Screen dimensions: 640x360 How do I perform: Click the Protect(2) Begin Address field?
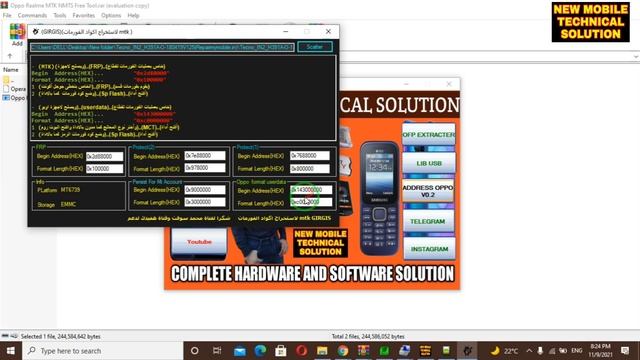[204, 156]
